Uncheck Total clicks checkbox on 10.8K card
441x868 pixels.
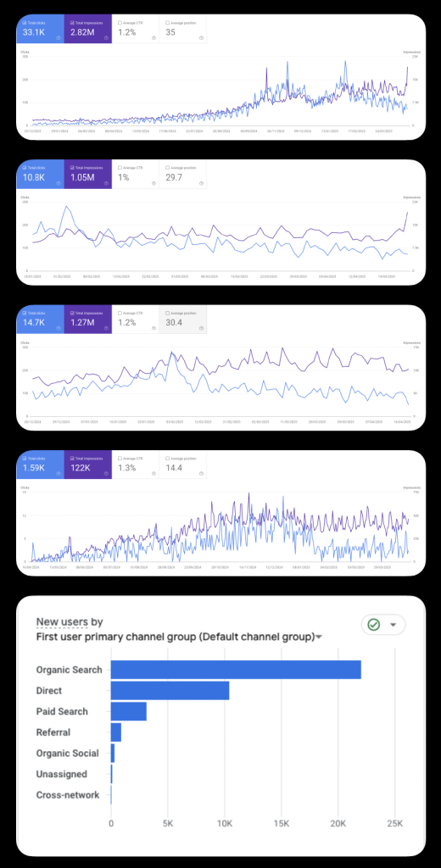point(25,168)
